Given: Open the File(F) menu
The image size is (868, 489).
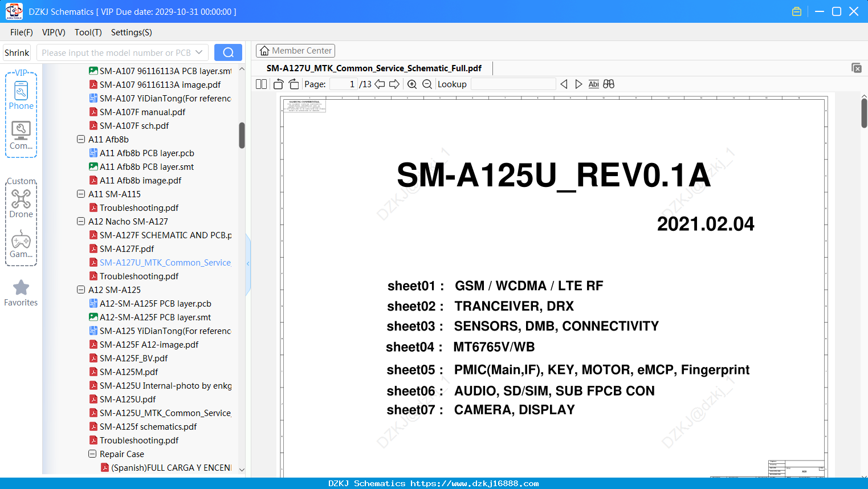Looking at the screenshot, I should [22, 32].
